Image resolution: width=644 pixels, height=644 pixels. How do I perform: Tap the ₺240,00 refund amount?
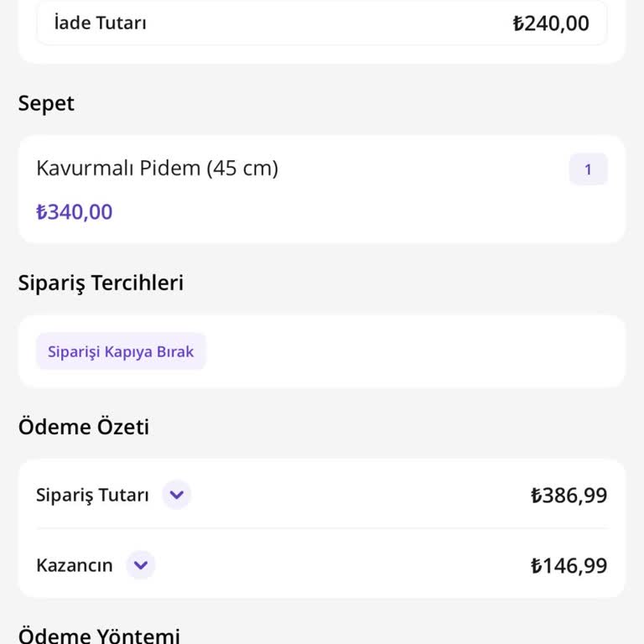pos(551,23)
